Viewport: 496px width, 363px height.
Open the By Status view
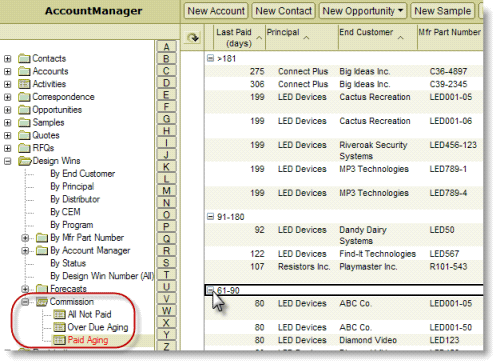click(x=68, y=263)
